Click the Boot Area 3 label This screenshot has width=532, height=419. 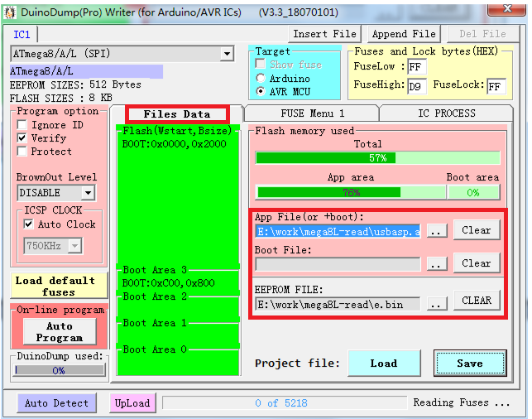coord(155,270)
